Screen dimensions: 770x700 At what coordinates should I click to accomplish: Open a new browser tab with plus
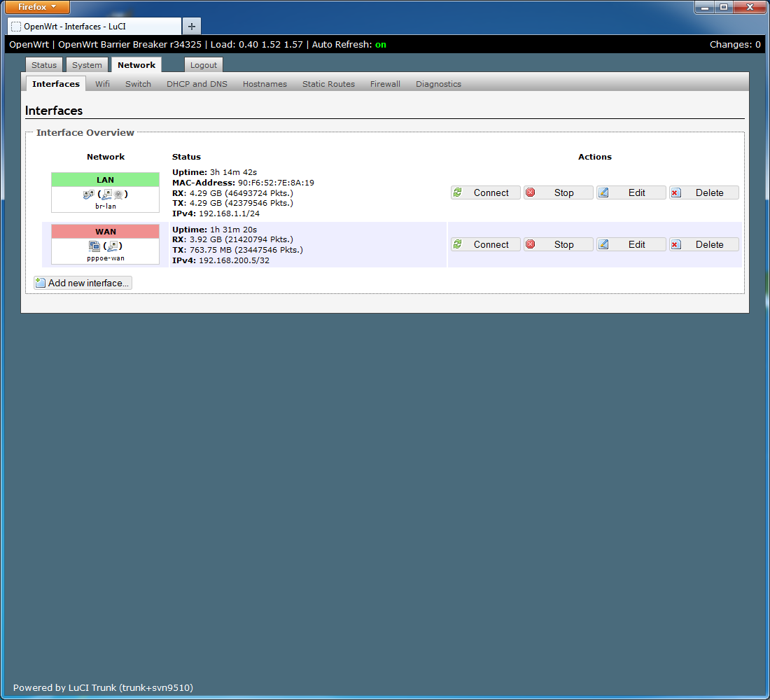tap(192, 26)
